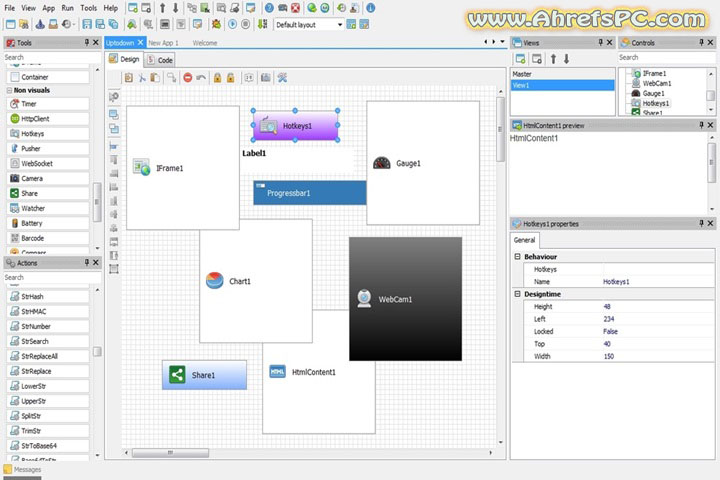Click the scissors cut icon in designer toolbar
This screenshot has height=480, width=720.
[142, 78]
